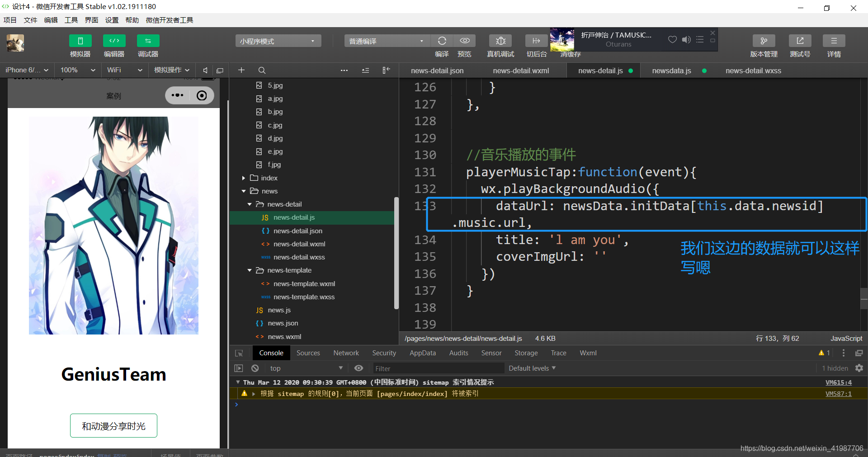Open the music player playlist icon
This screenshot has width=868, height=457.
(x=700, y=39)
